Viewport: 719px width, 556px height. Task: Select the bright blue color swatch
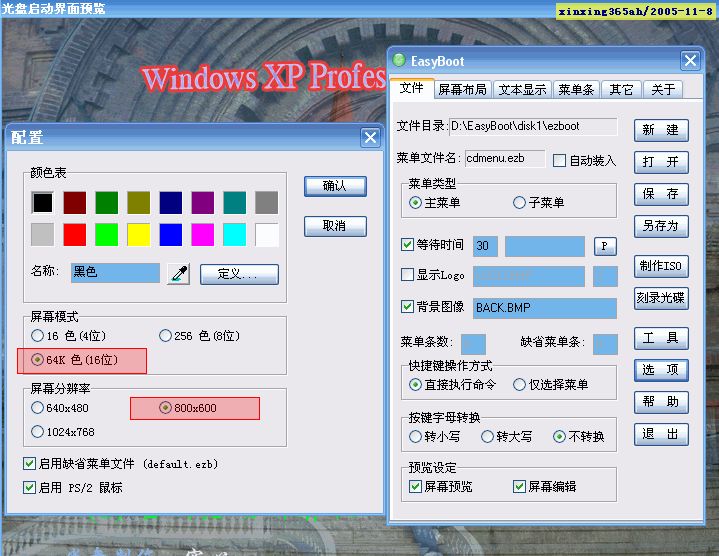pos(171,235)
